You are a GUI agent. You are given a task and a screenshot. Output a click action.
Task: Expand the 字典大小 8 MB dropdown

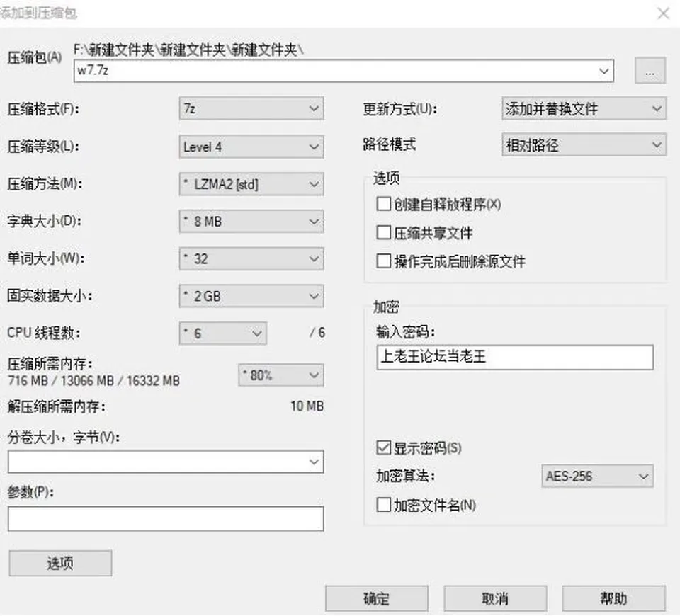click(x=251, y=222)
